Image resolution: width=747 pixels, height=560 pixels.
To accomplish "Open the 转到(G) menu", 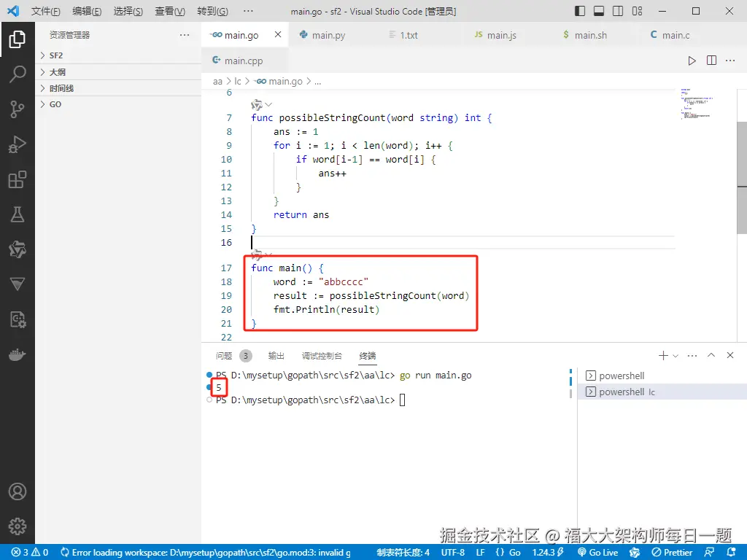I will pyautogui.click(x=212, y=11).
